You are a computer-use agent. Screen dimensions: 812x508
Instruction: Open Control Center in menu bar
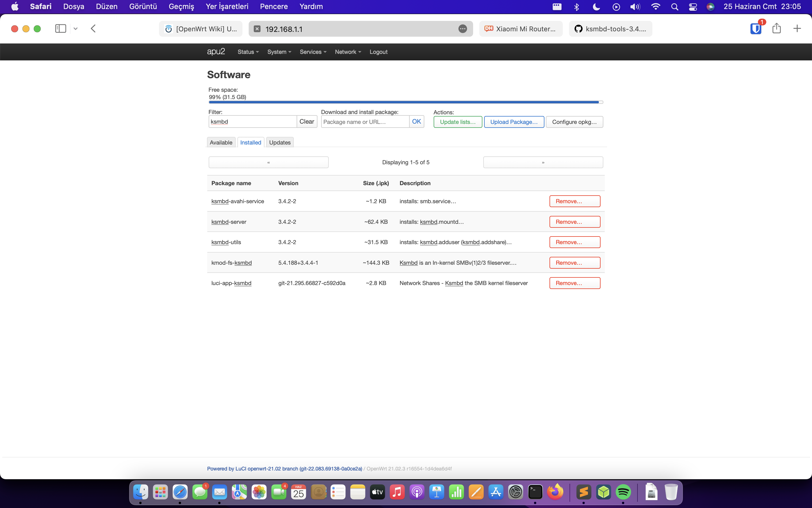[x=693, y=7]
